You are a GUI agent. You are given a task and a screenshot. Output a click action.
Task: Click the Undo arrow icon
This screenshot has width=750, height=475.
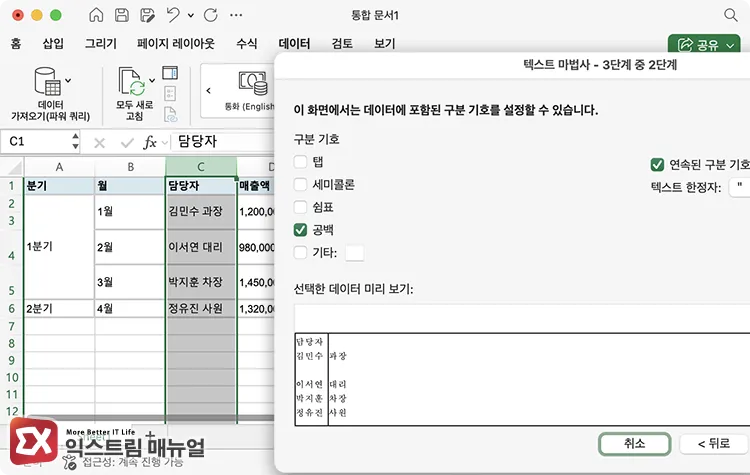(x=173, y=15)
